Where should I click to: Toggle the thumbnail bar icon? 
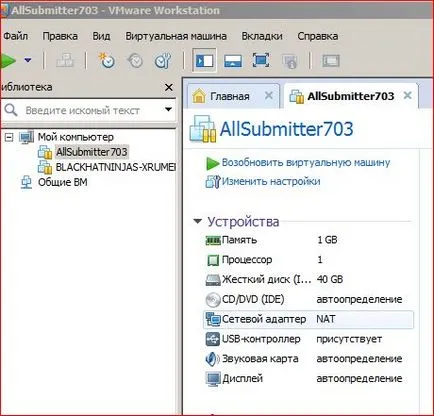pyautogui.click(x=233, y=61)
